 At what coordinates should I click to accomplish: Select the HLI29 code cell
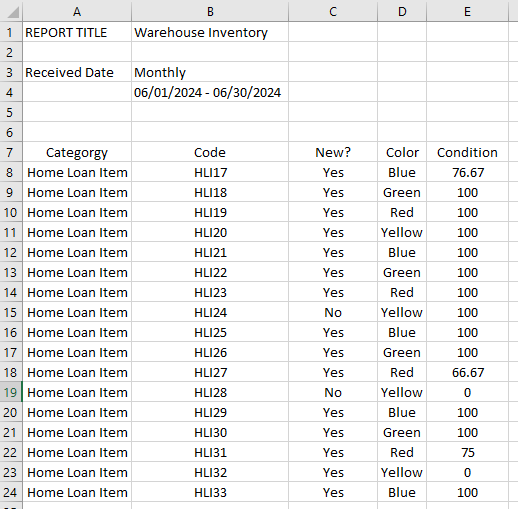pos(210,412)
